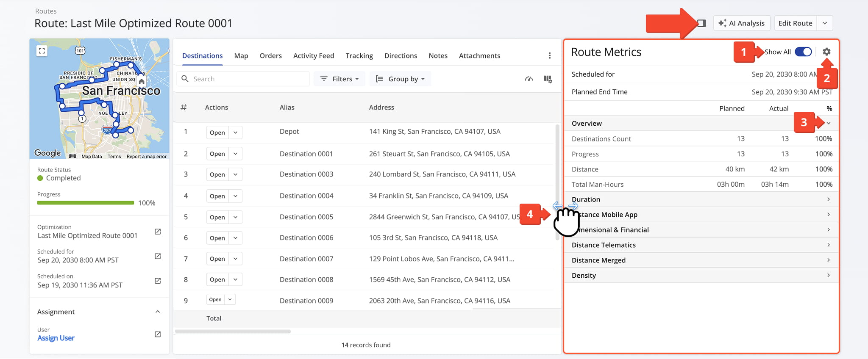Switch to the Tracking tab
This screenshot has width=868, height=359.
click(x=359, y=55)
